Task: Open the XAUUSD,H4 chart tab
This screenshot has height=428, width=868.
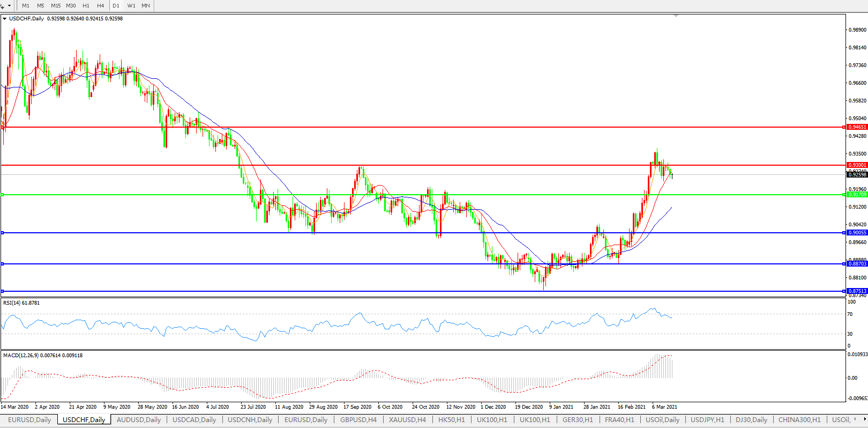Action: point(407,420)
